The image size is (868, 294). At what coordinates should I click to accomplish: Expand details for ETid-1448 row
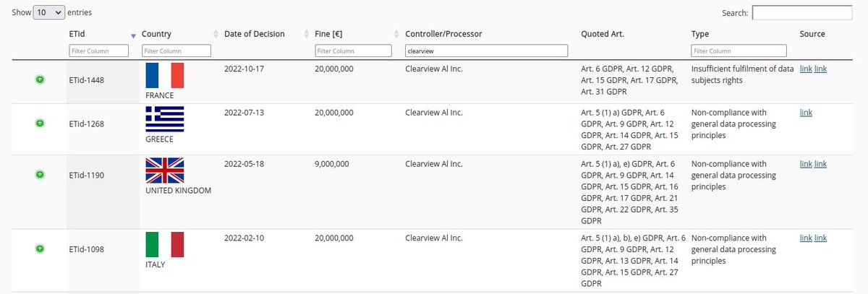click(x=41, y=79)
